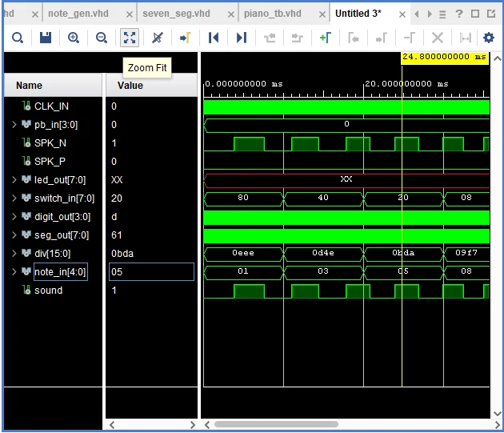Click the Toggle Floating Ruler icon
The height and width of the screenshot is (433, 504).
pyautogui.click(x=465, y=38)
